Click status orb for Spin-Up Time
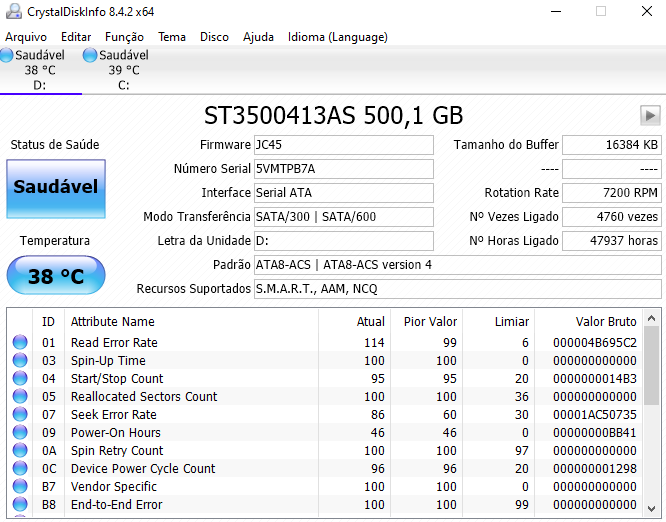666x522 pixels. 20,360
